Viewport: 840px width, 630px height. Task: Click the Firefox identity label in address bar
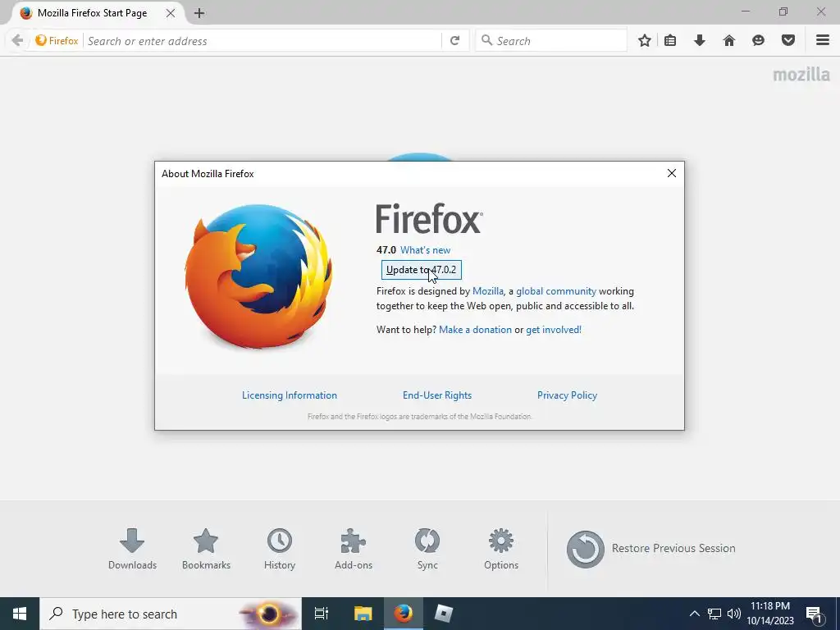57,41
